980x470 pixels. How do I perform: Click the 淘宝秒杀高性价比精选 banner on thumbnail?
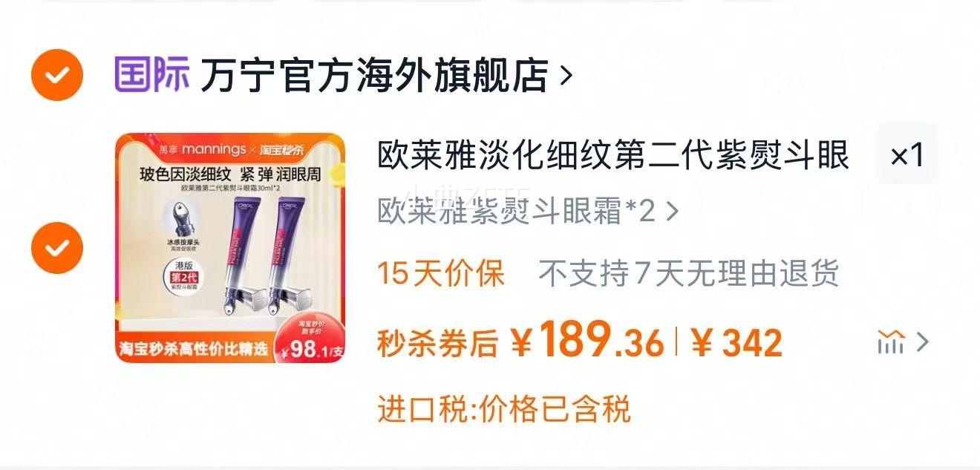click(x=194, y=348)
